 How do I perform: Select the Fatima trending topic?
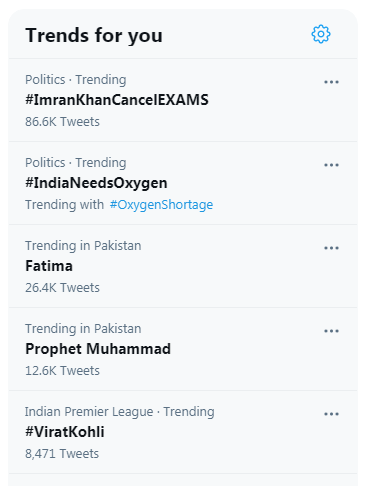pos(49,266)
